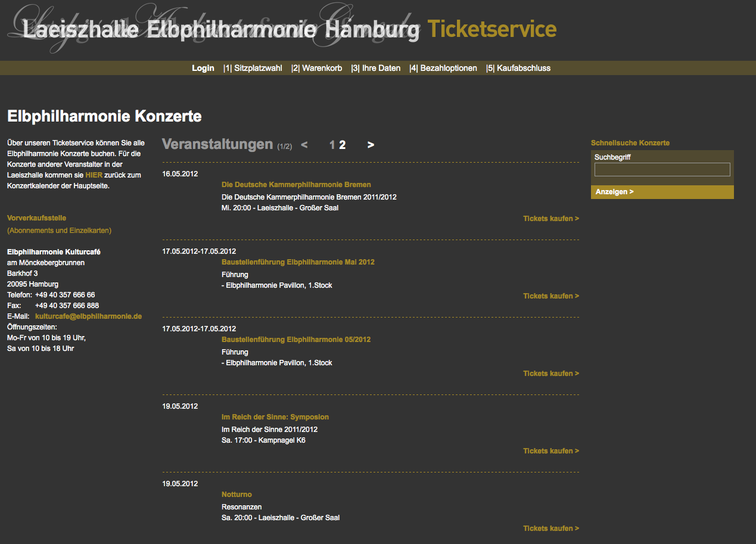
Task: Buy tickets for Notturno concert
Action: [x=551, y=529]
